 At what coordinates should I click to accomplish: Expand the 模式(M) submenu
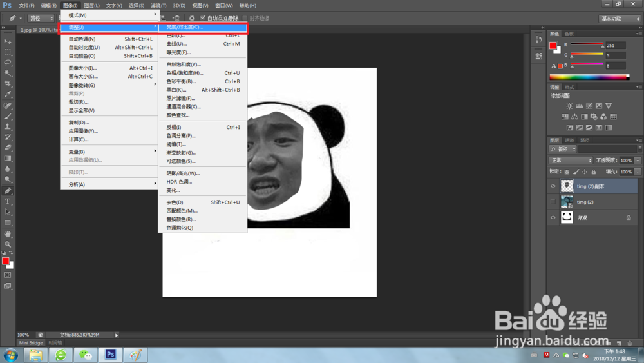coord(109,15)
